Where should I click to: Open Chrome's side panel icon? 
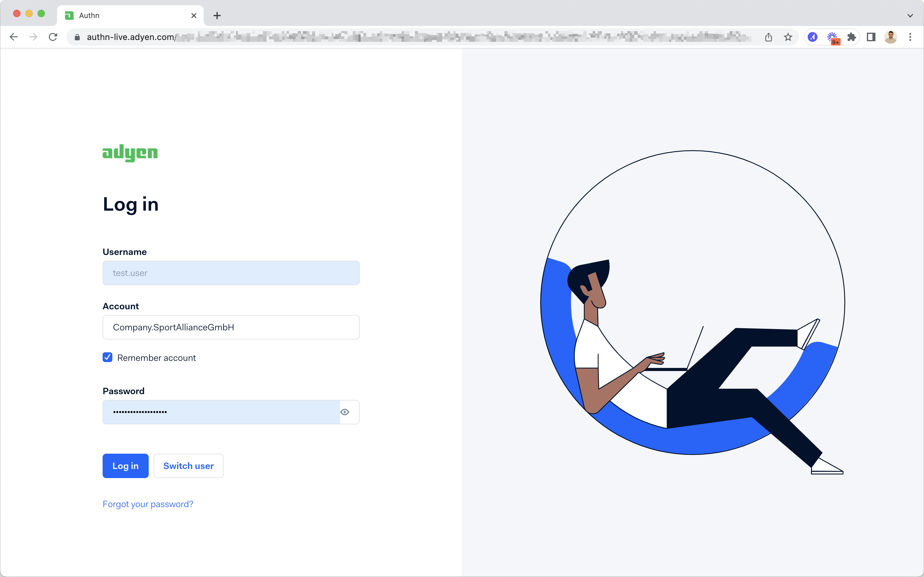(x=871, y=37)
